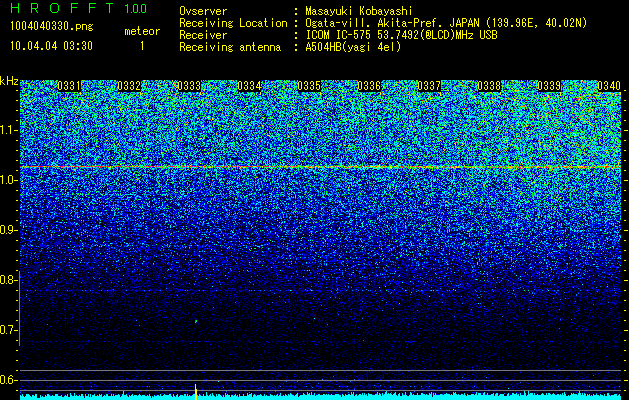Click the Receiver field label

click(203, 35)
